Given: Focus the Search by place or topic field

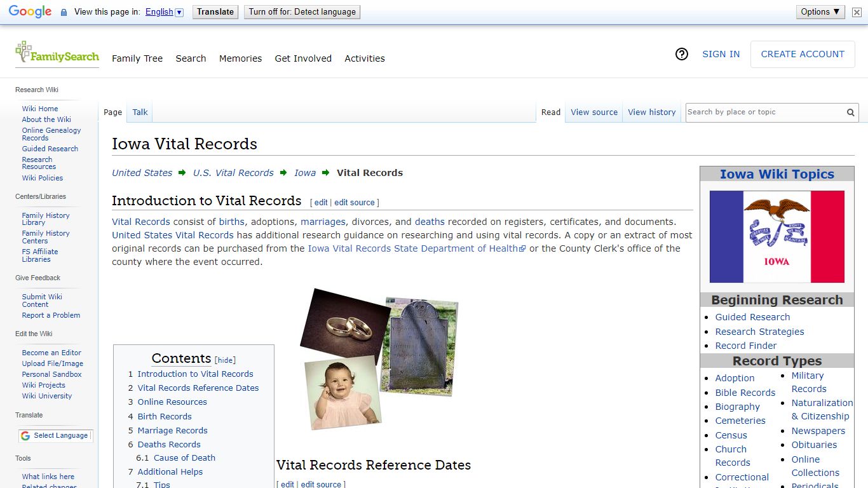Looking at the screenshot, I should click(764, 112).
